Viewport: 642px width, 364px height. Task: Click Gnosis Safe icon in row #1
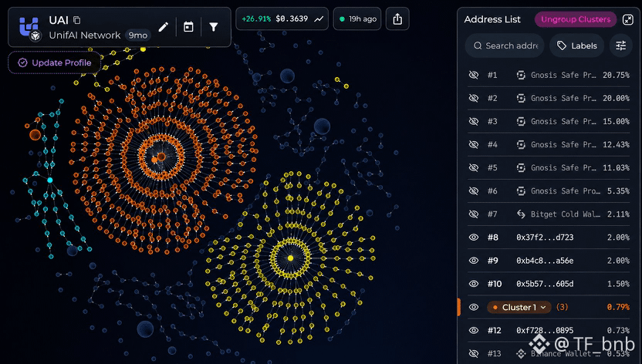tap(521, 75)
